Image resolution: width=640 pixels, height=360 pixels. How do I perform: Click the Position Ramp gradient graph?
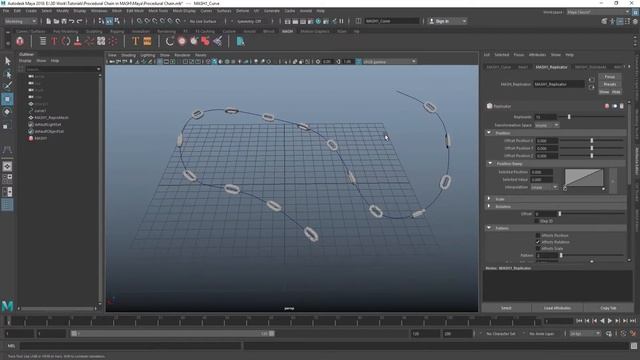point(584,178)
